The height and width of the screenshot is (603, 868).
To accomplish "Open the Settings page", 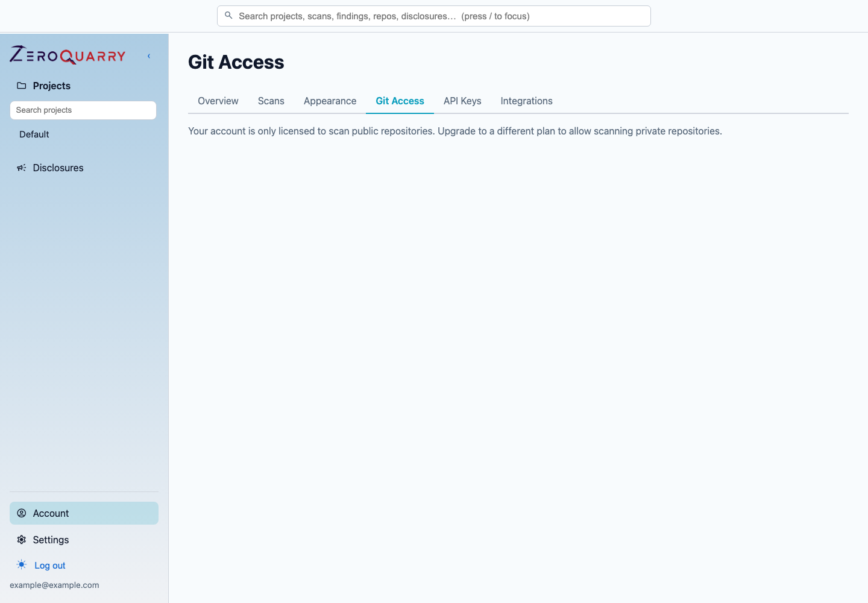I will [51, 540].
